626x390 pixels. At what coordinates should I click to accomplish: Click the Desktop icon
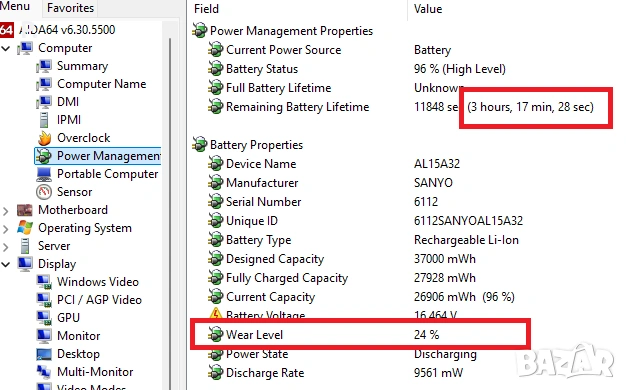(44, 354)
